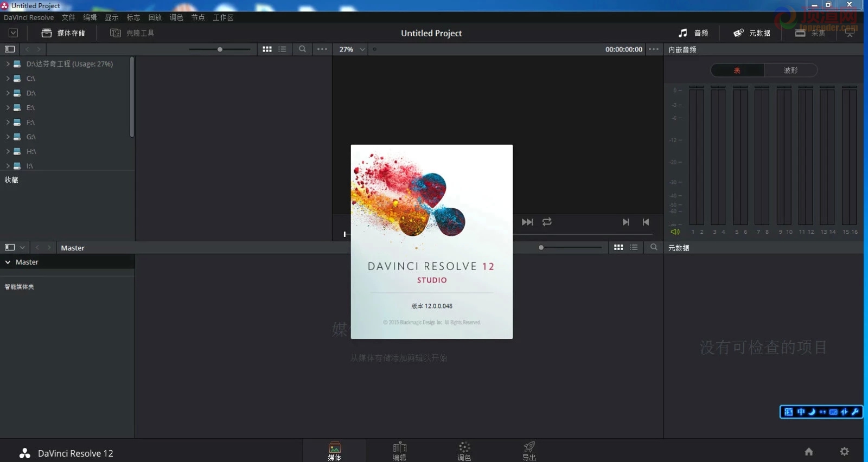Open the Color (调色) menu
Viewport: 868px width, 462px height.
pos(176,17)
